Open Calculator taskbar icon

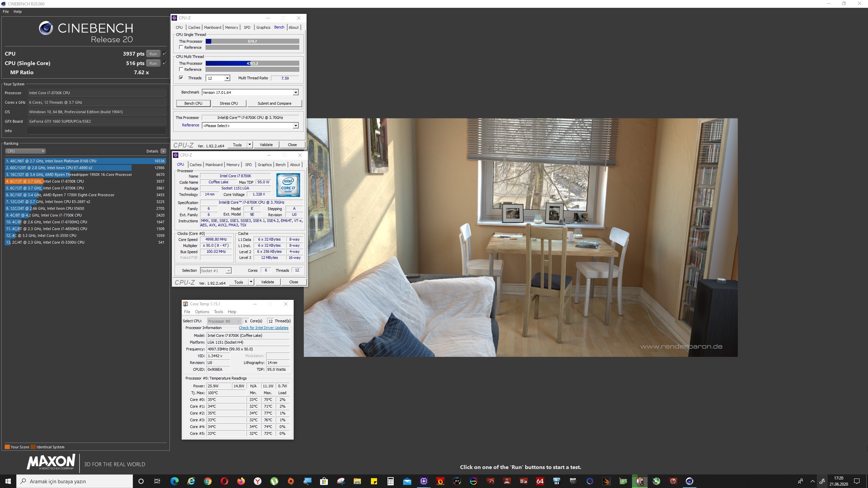[x=391, y=481]
